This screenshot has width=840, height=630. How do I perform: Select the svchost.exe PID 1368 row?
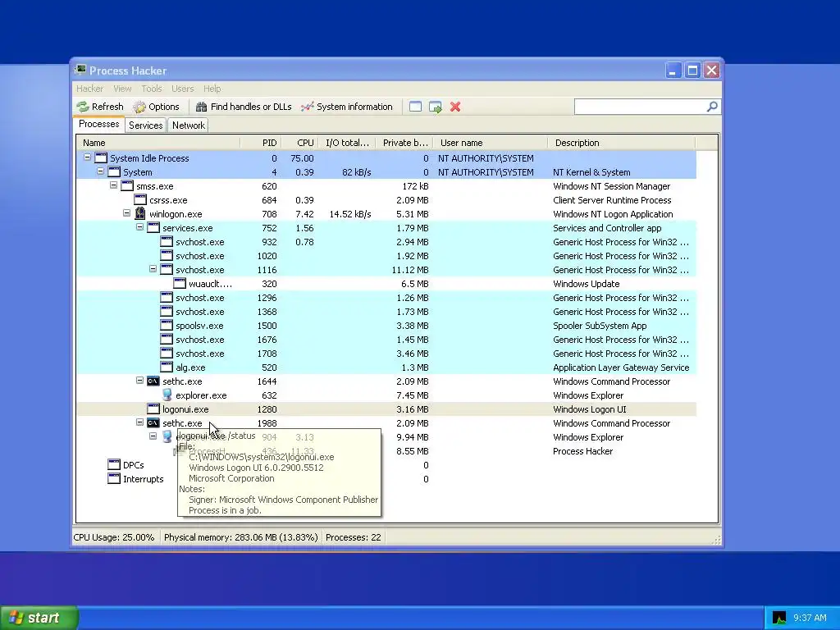[386, 311]
